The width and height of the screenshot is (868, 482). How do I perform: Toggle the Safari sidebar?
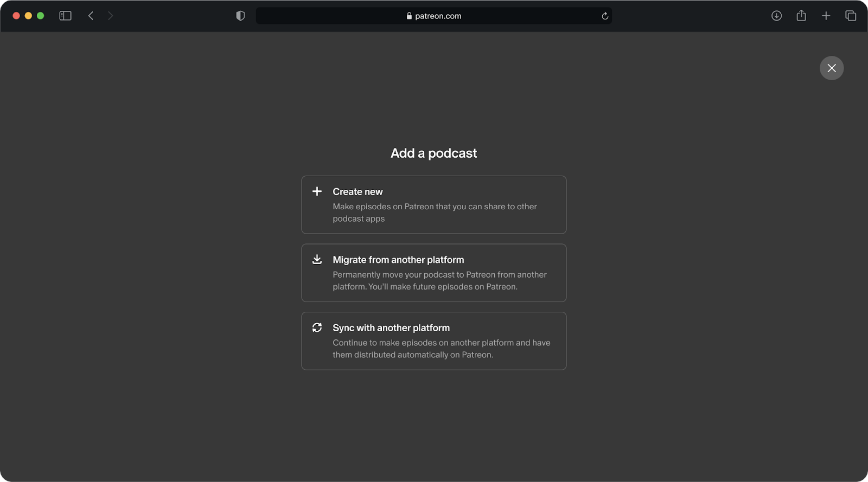65,16
